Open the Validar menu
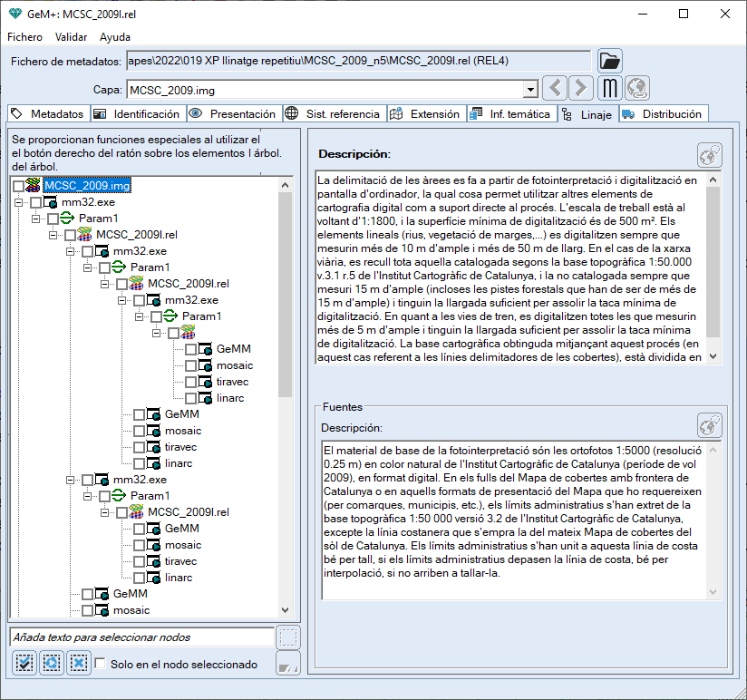The width and height of the screenshot is (747, 700). pos(71,37)
